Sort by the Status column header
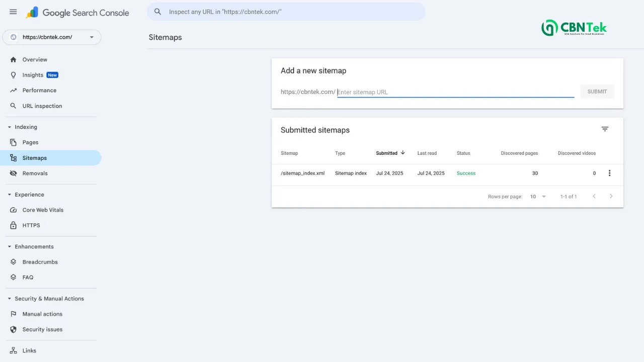 (x=463, y=153)
